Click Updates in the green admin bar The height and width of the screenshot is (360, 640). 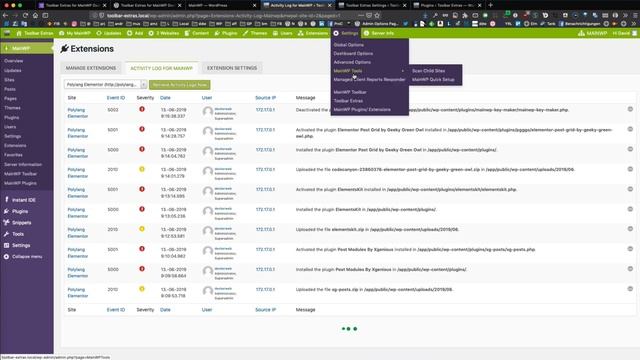pos(109,33)
